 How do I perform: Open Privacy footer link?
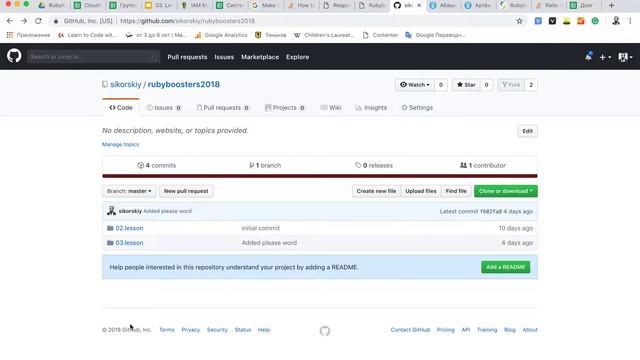tap(191, 330)
